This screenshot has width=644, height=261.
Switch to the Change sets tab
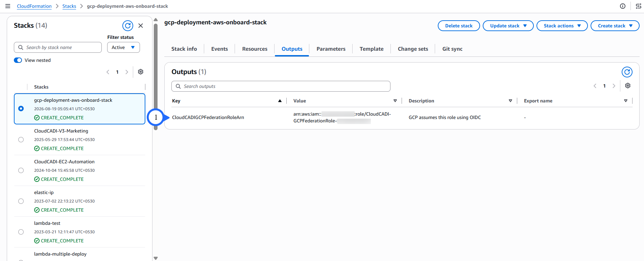413,49
